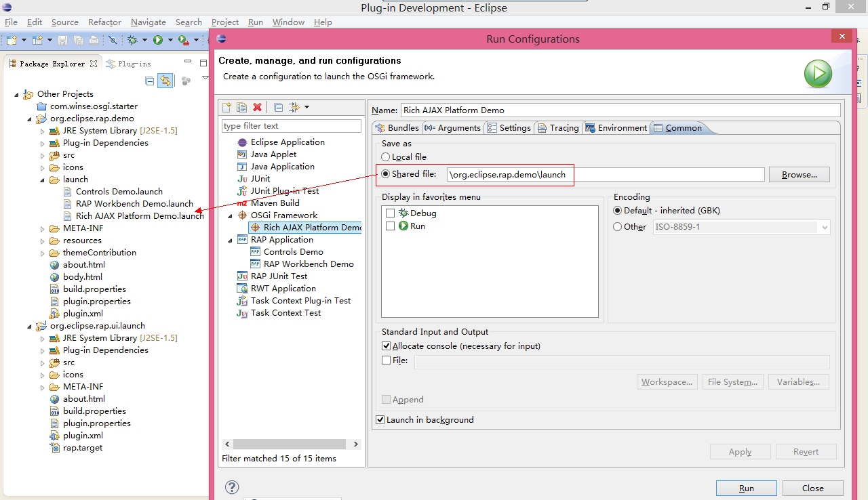The image size is (868, 500).
Task: Collapse org.eclipse.rap.demo project
Action: coord(30,119)
